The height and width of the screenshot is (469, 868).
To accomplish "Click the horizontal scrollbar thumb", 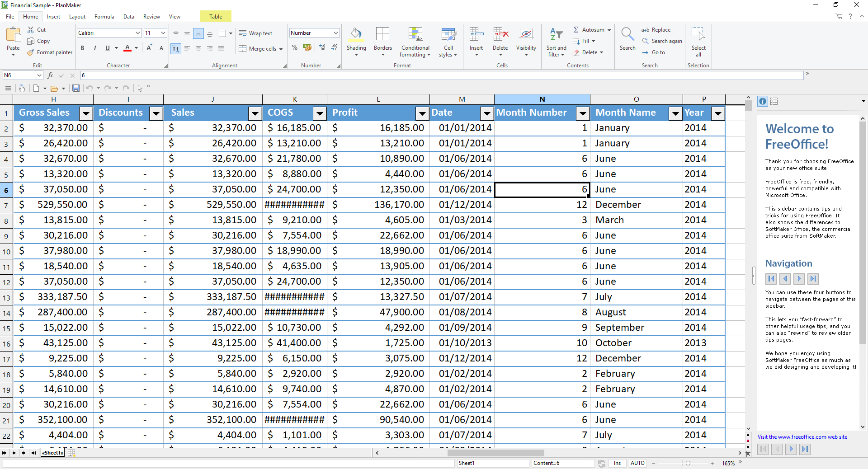I will coord(495,453).
